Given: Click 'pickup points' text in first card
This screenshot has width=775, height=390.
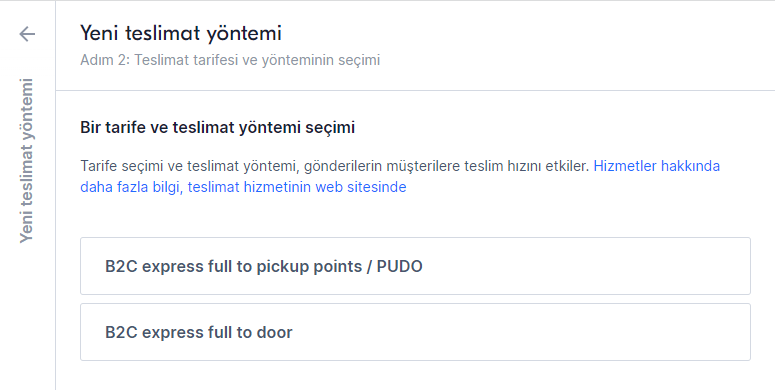Looking at the screenshot, I should coord(310,266).
